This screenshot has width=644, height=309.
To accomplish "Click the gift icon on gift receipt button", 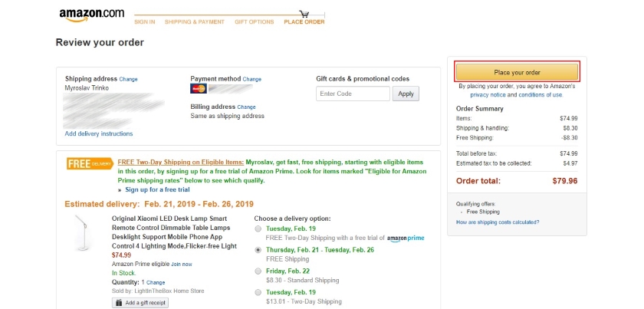I will pyautogui.click(x=119, y=303).
